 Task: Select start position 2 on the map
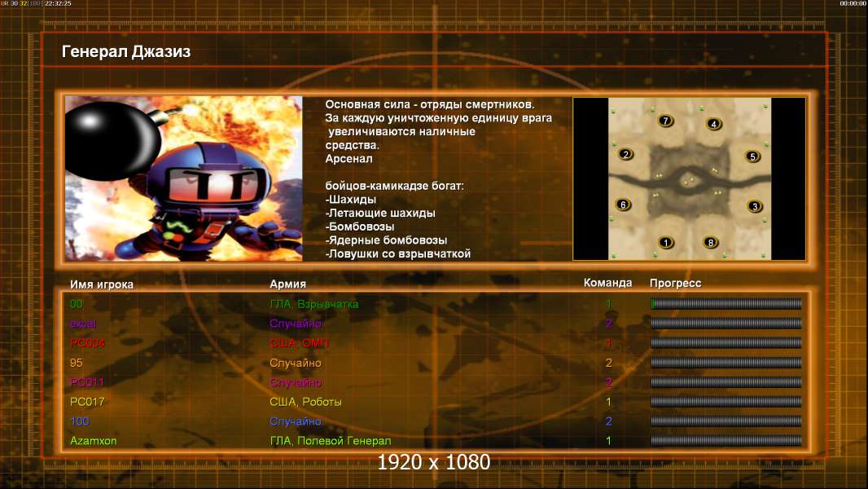[625, 154]
